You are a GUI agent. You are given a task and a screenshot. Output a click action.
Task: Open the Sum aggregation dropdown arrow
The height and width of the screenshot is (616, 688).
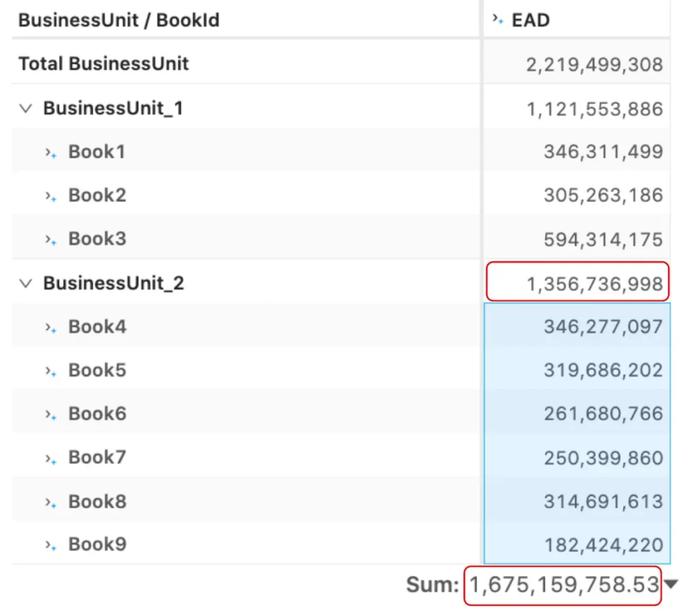point(671,584)
